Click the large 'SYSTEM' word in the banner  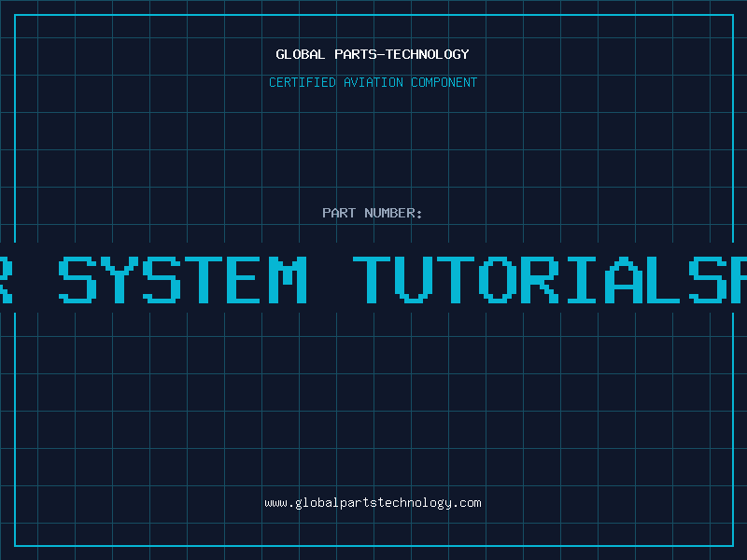182,279
